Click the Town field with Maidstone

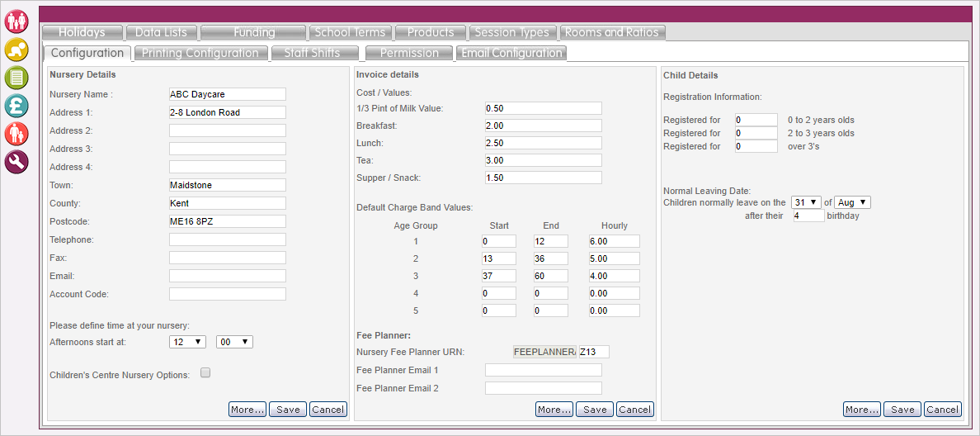coord(228,185)
